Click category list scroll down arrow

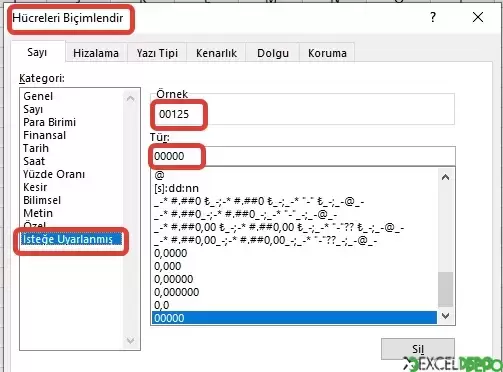tap(130, 340)
